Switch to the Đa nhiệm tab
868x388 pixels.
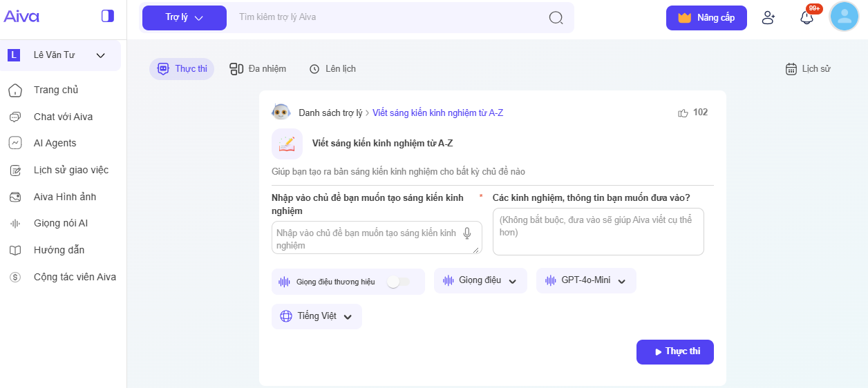click(x=258, y=69)
